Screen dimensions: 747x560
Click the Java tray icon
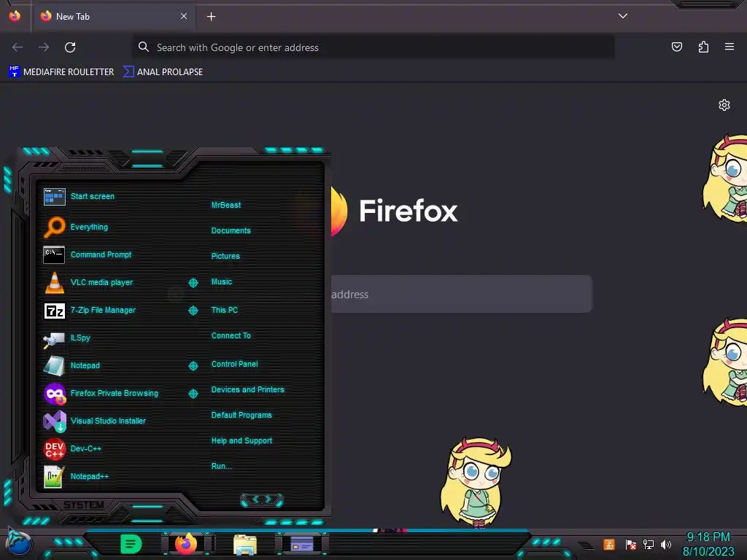(x=609, y=544)
